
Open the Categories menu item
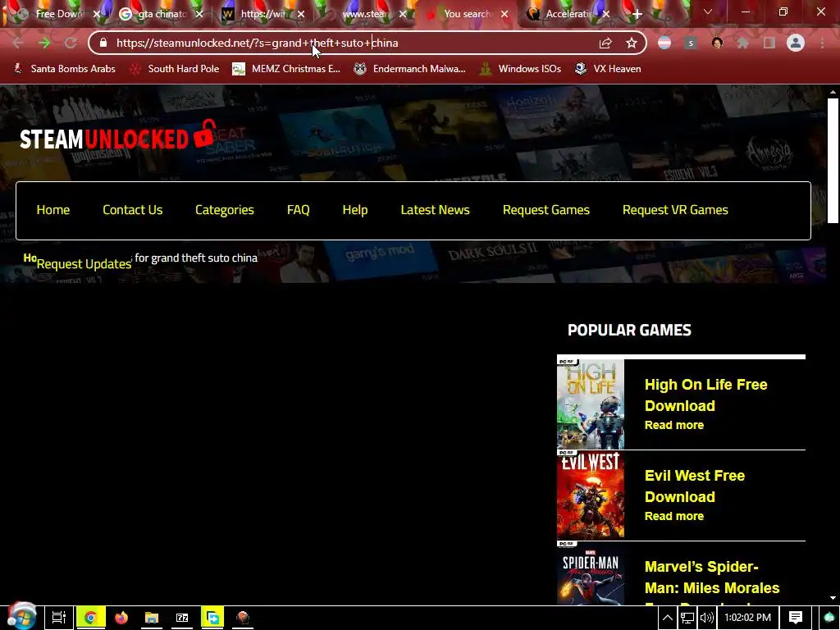[x=225, y=210]
